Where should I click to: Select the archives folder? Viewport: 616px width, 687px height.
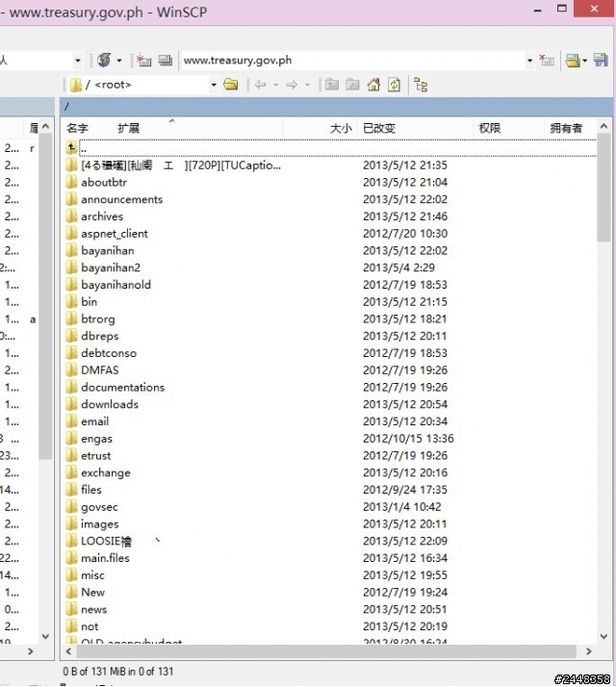click(x=102, y=216)
